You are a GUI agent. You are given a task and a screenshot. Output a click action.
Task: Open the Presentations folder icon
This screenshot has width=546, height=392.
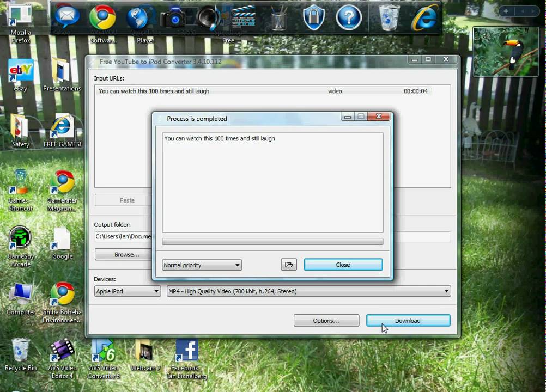[x=62, y=75]
